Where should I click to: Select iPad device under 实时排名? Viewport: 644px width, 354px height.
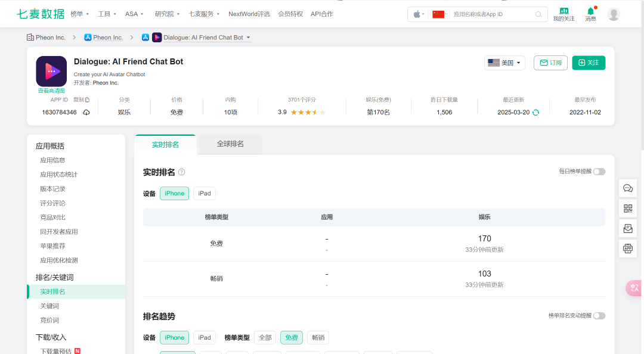(205, 194)
